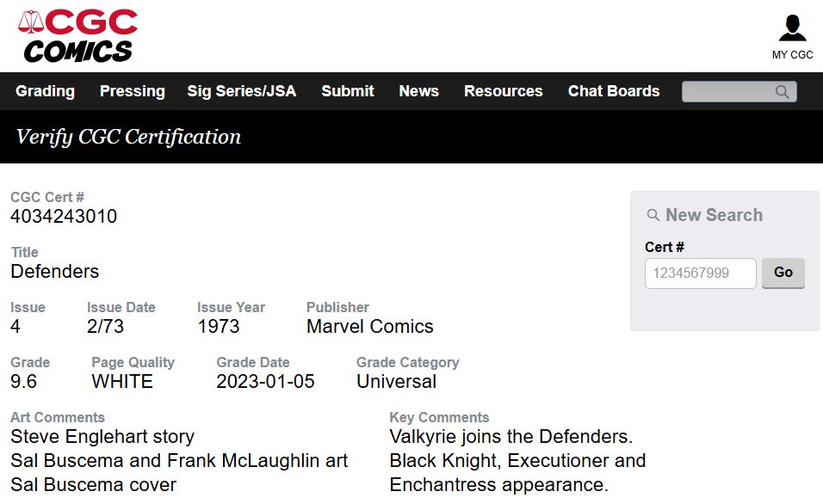Open the Resources menu
Screen dimensions: 823x504
503,91
